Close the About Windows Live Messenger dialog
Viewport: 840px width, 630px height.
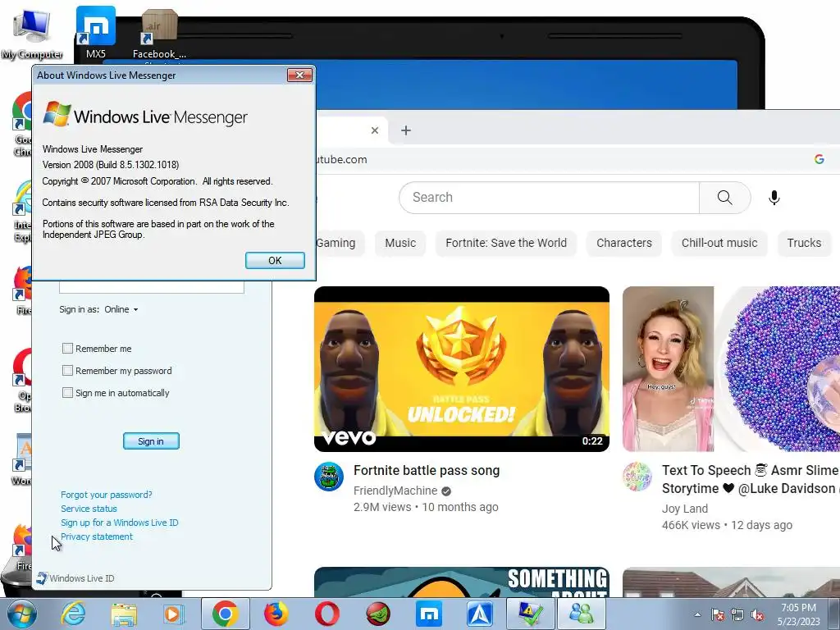click(299, 75)
